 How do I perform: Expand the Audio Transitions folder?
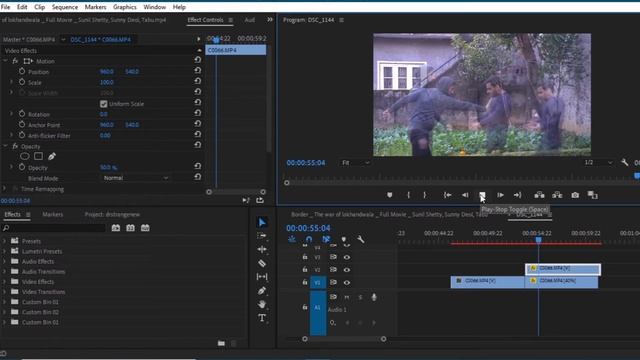tap(4, 271)
